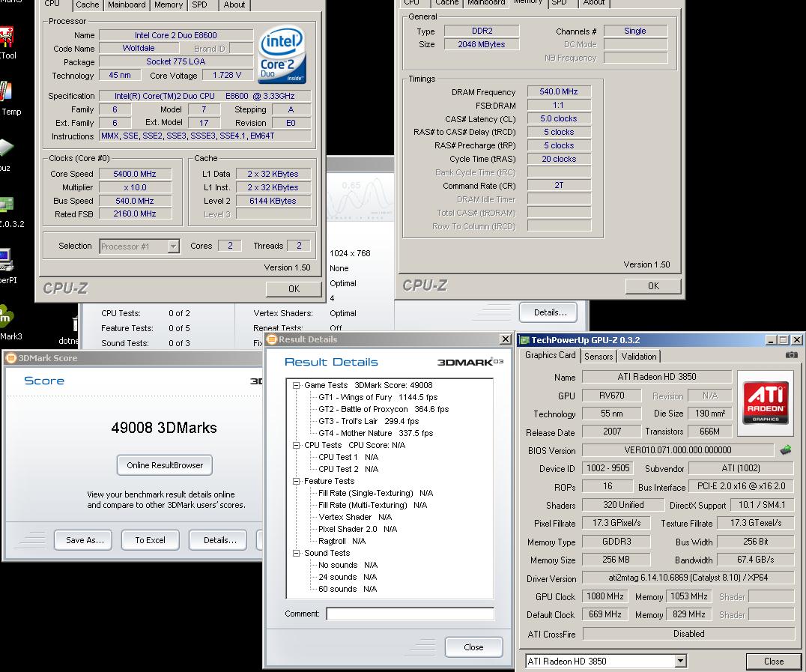The image size is (806, 672).
Task: Click the DRAM Frequency 540.0 MHz value
Action: 559,91
